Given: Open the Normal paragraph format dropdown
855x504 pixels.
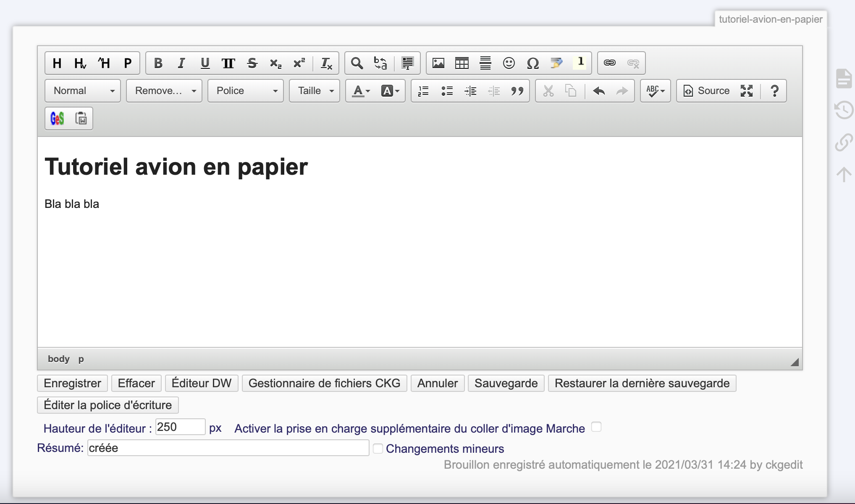Looking at the screenshot, I should 83,91.
